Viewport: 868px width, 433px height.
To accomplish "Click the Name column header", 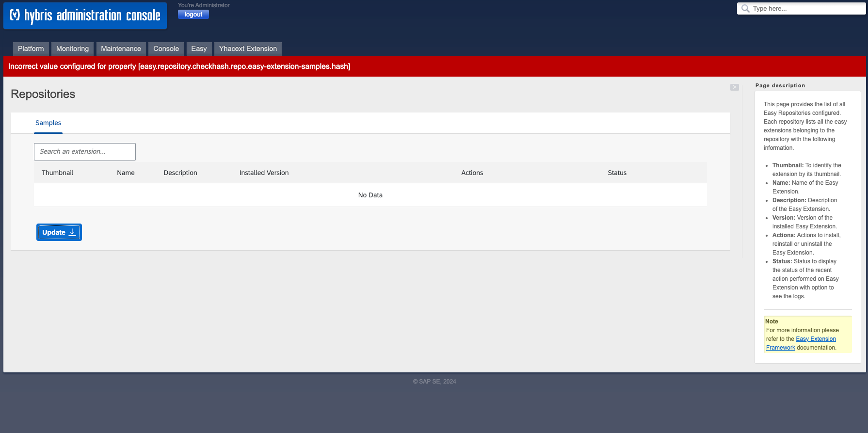I will point(126,173).
